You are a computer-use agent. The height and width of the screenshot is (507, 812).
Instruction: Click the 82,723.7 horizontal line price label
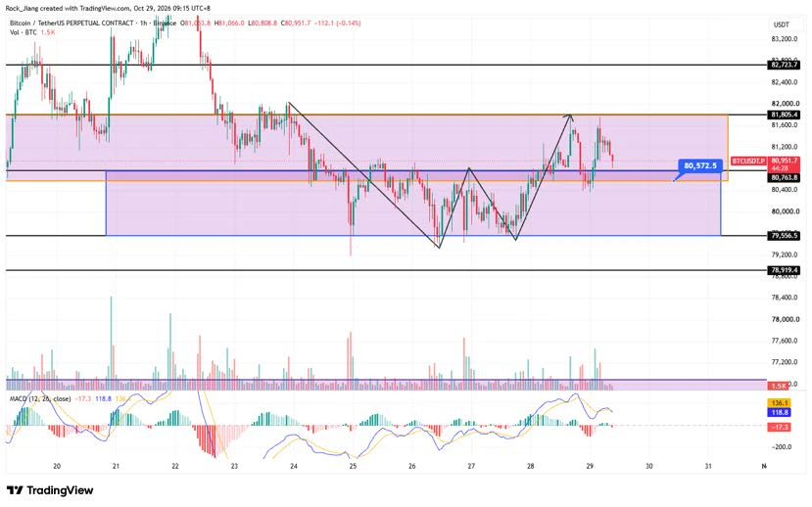pos(785,66)
